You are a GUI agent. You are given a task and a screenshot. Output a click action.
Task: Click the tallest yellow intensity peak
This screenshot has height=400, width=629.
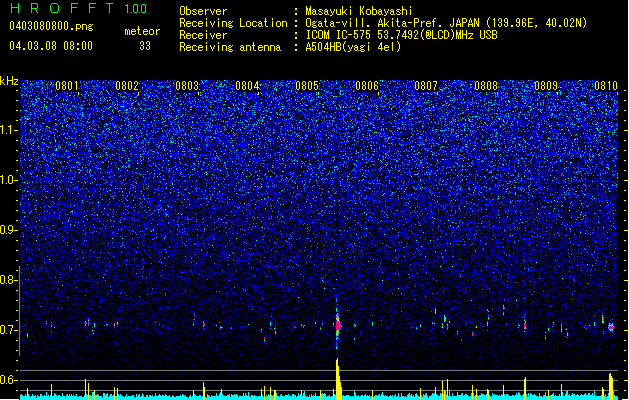338,378
